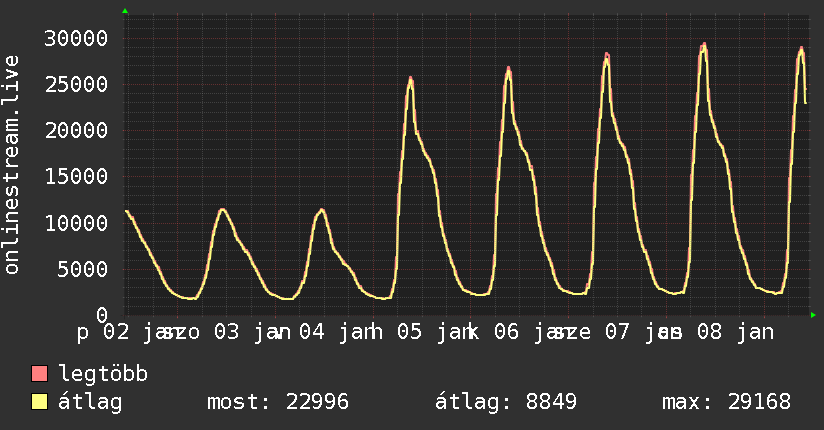Select the legtöbb legend label

[x=103, y=374]
